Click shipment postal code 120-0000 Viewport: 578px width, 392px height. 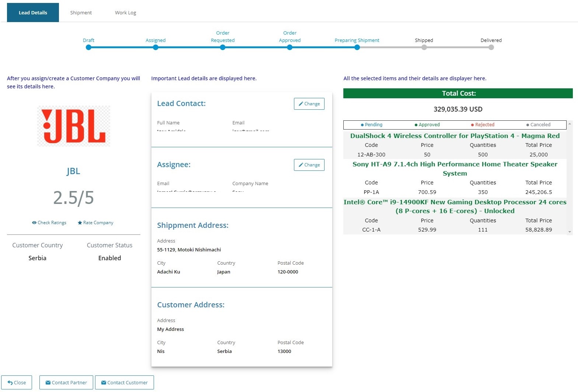coord(288,272)
